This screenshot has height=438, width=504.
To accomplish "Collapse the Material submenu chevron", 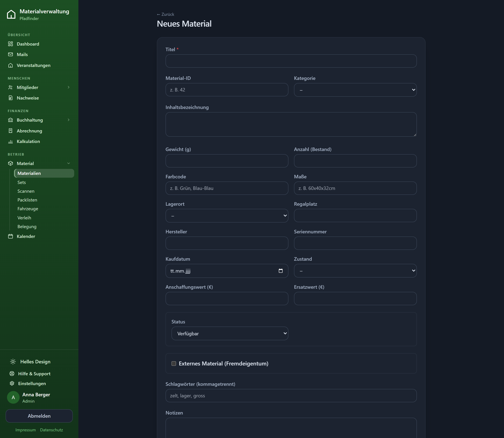I will [x=69, y=163].
